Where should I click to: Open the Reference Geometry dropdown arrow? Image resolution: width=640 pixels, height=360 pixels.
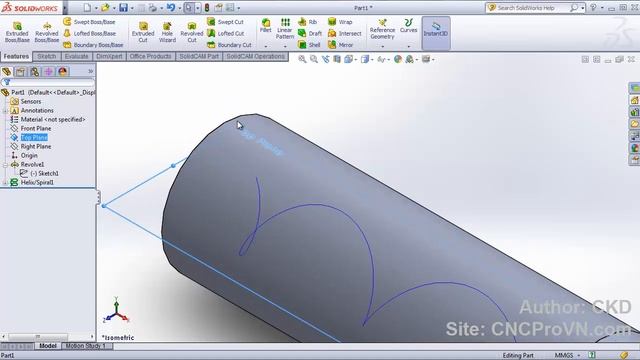point(382,47)
